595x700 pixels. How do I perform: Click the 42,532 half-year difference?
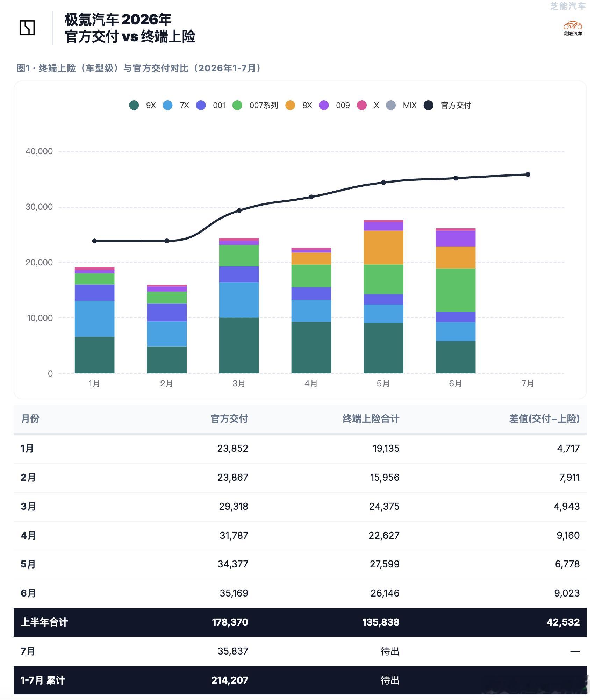tap(563, 622)
